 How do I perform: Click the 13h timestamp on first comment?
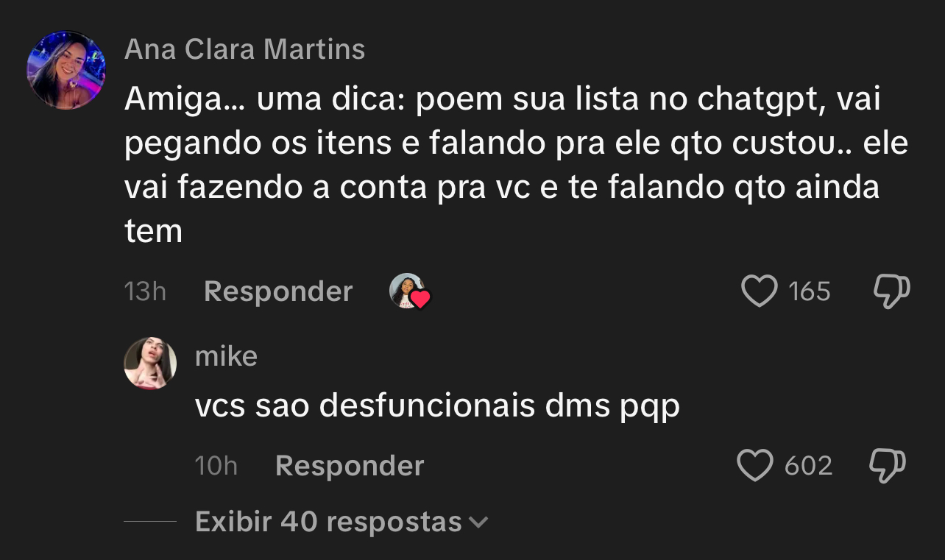coord(145,291)
